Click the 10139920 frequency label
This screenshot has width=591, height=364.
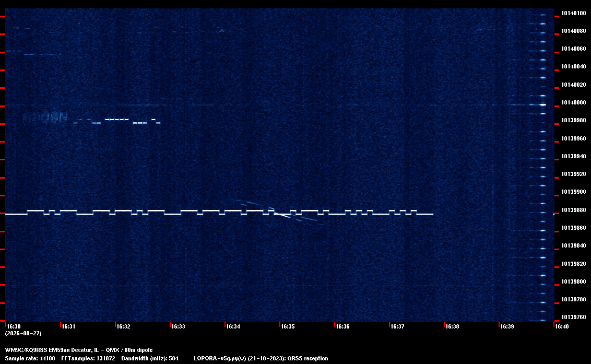coord(574,174)
